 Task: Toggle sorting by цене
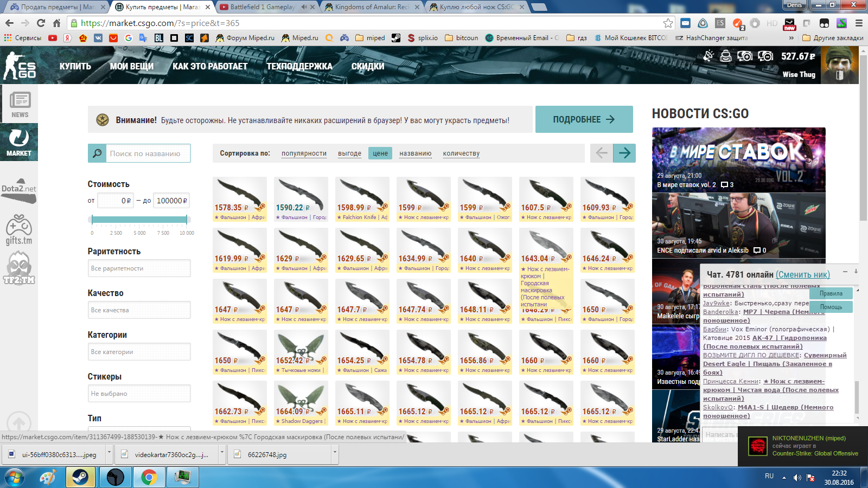pos(380,153)
